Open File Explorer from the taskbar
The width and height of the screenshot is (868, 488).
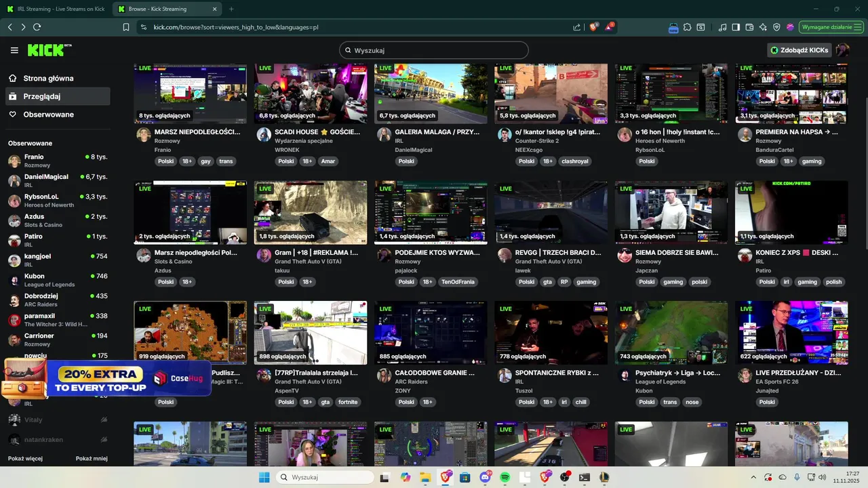425,477
